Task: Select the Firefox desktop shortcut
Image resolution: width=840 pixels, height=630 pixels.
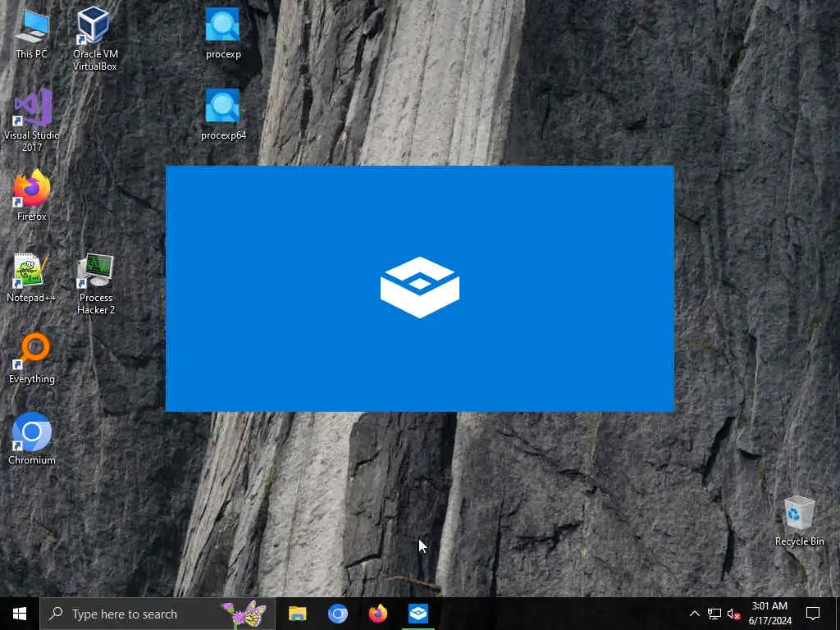Action: [32, 195]
